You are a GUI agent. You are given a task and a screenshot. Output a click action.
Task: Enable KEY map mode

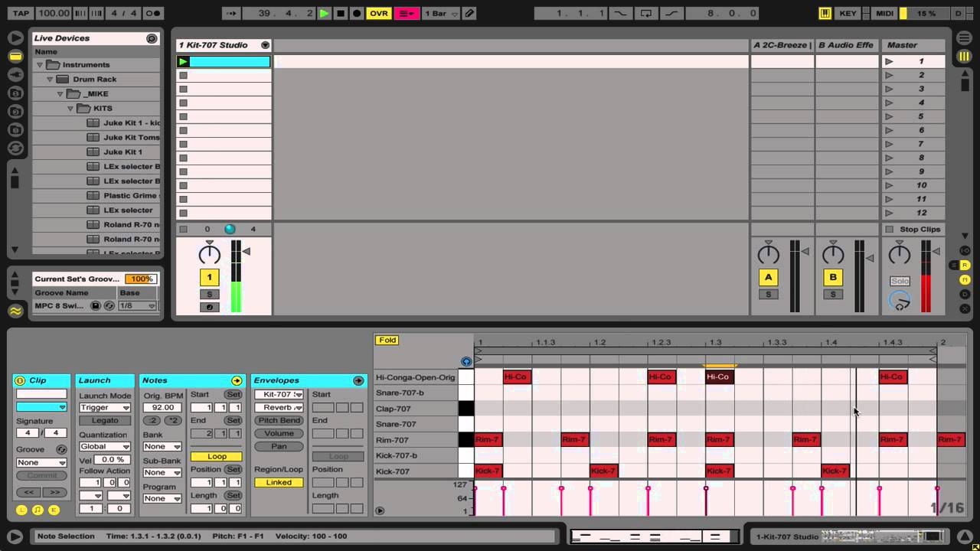(x=848, y=13)
